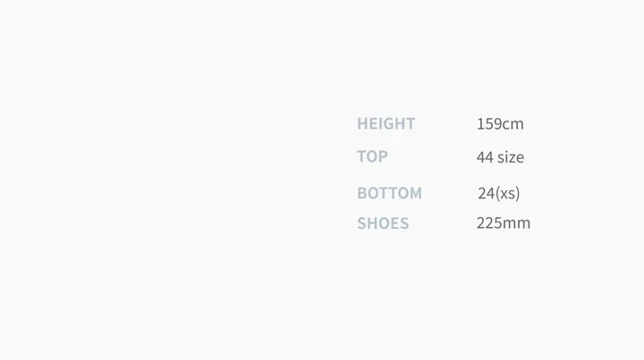
Task: Click the letter B of BOTTOM
Action: [x=362, y=193]
